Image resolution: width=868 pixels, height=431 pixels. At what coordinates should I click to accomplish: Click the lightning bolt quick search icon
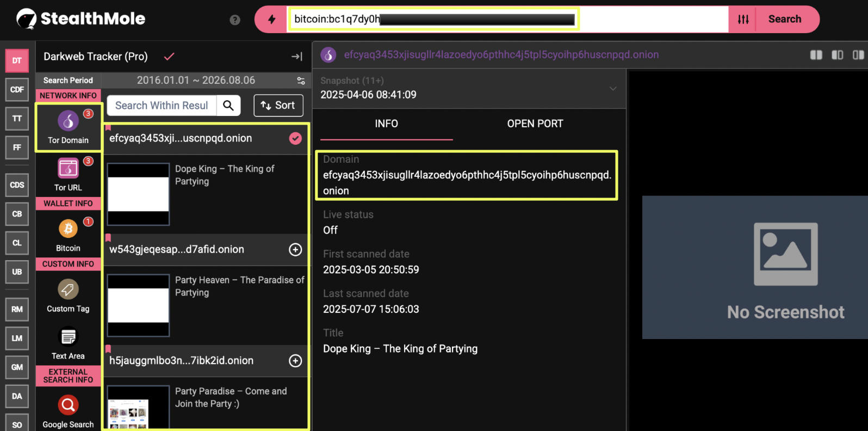click(x=271, y=20)
